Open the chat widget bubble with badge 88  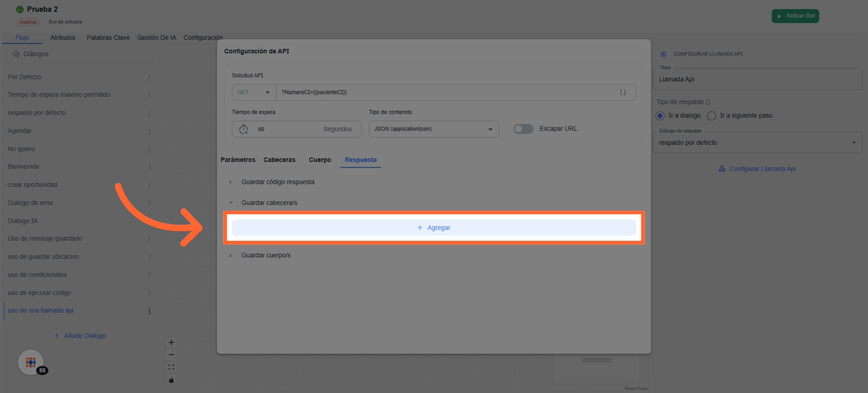pos(31,362)
